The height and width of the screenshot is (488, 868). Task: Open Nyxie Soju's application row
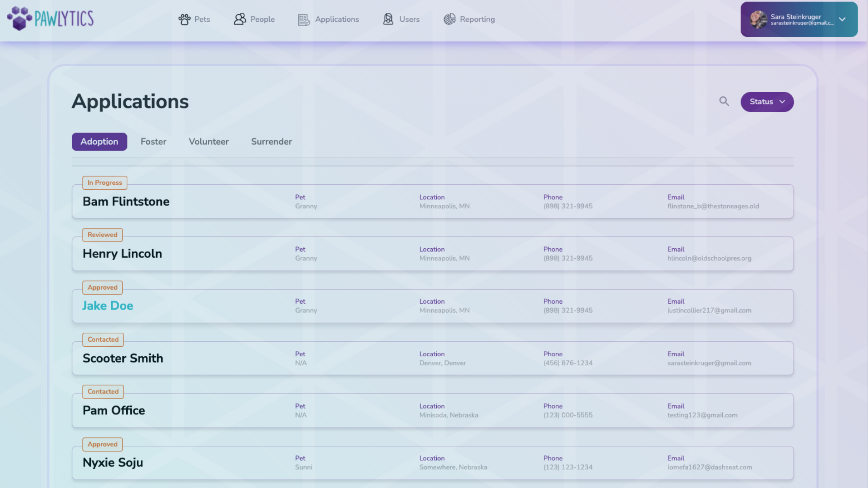[x=113, y=463]
